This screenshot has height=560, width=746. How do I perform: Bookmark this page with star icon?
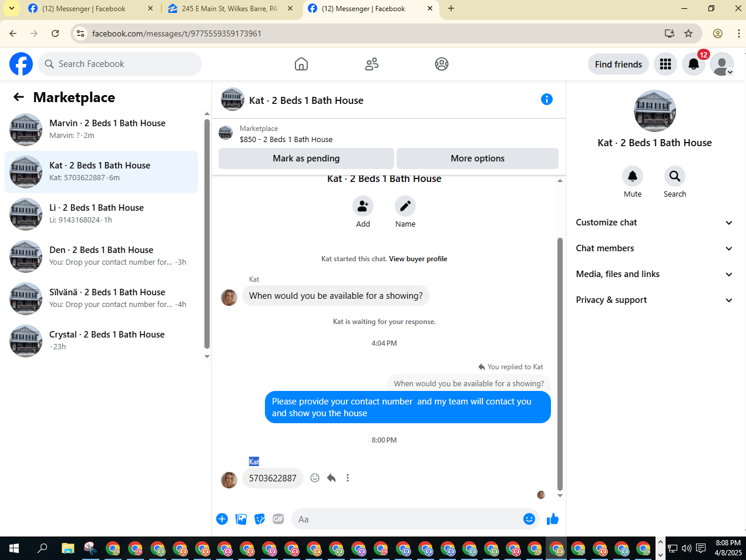pyautogui.click(x=688, y=33)
